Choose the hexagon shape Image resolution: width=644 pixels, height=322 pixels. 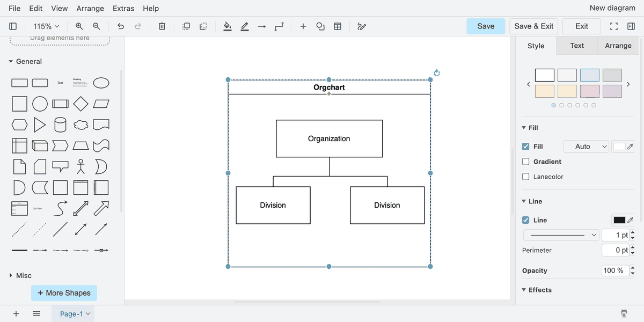tap(19, 125)
